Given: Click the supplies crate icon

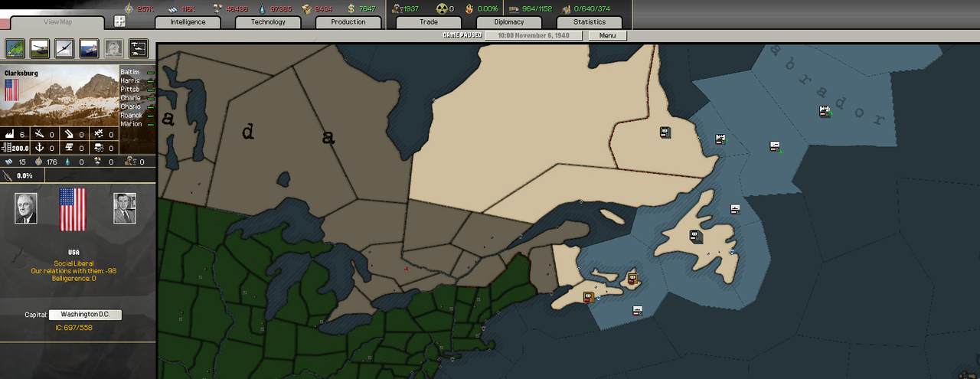Looking at the screenshot, I should (x=306, y=8).
